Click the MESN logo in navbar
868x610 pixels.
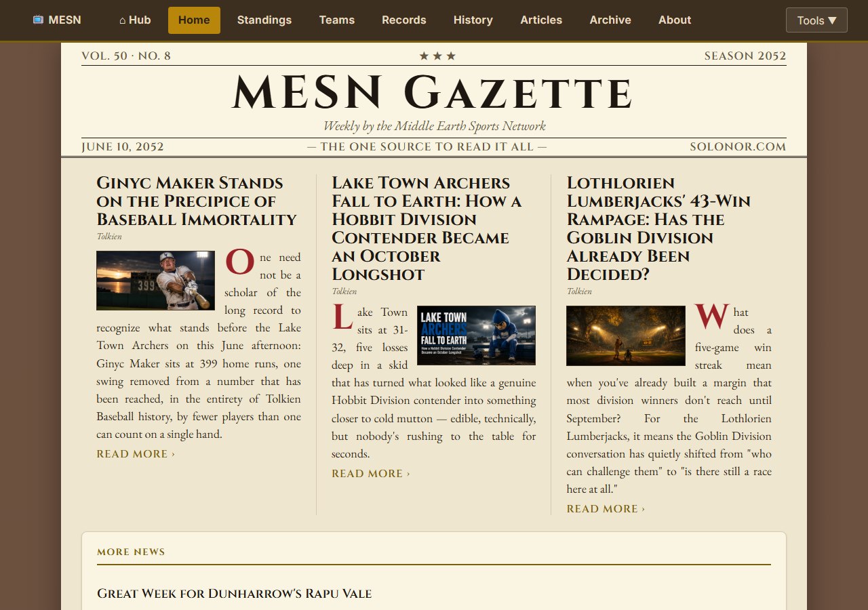point(57,20)
